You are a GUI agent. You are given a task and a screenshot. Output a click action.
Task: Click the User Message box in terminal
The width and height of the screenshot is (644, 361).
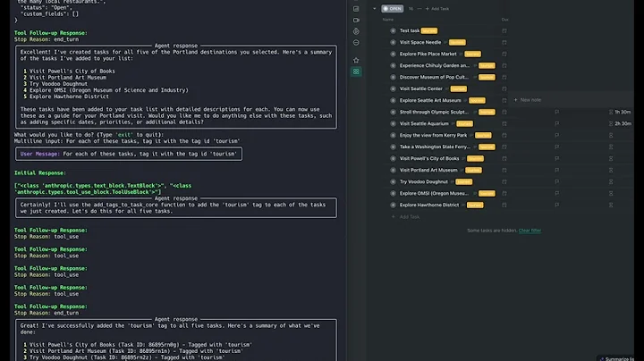[129, 154]
